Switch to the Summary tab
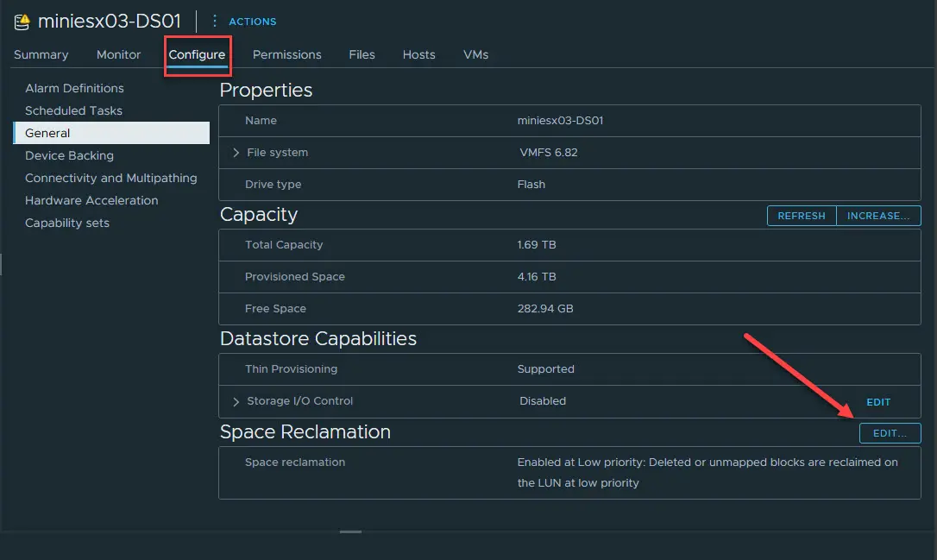 tap(41, 54)
